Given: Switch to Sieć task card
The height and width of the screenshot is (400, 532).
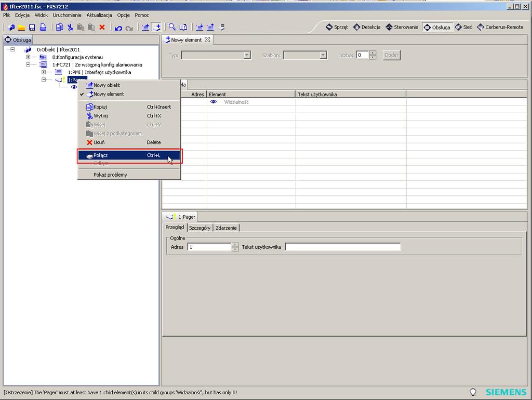Looking at the screenshot, I should [463, 27].
